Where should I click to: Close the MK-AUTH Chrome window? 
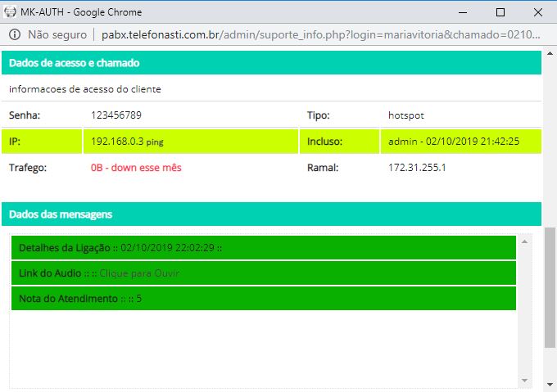tap(538, 12)
